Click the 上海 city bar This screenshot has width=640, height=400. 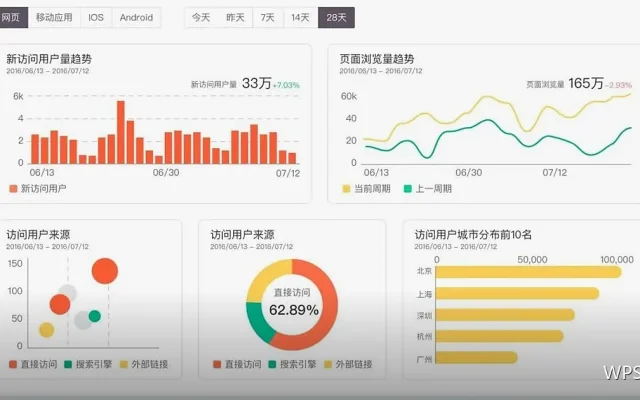517,293
